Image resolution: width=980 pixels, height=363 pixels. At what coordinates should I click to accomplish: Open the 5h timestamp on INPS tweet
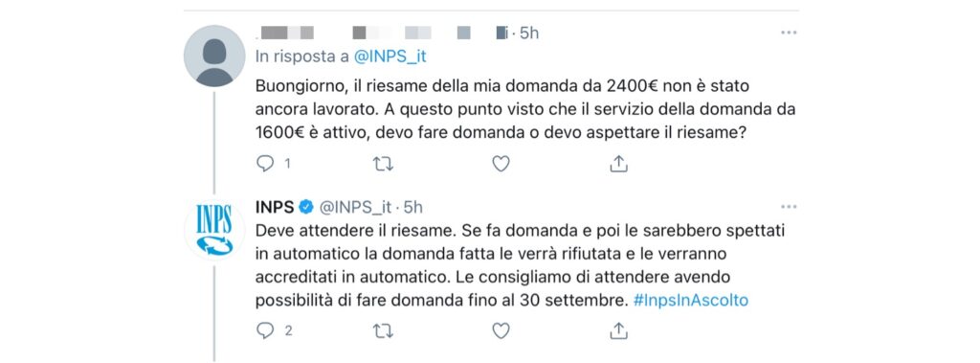413,207
